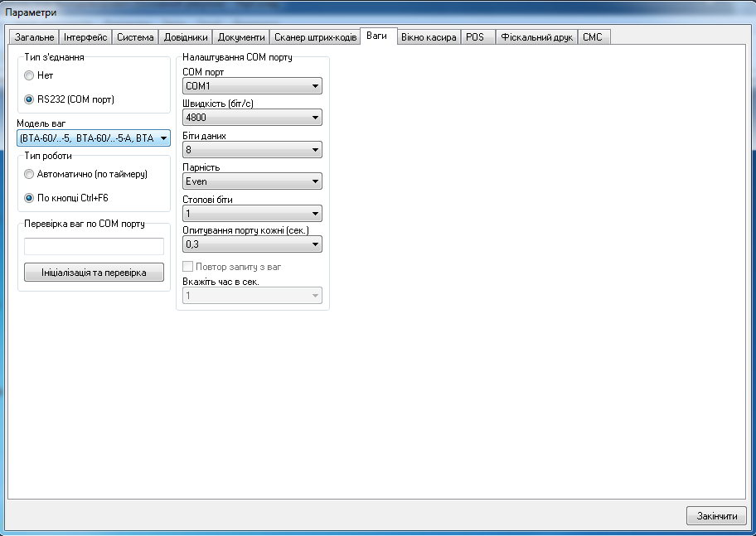
Task: Go to the 'Фіскальний друк' tab
Action: pyautogui.click(x=536, y=37)
